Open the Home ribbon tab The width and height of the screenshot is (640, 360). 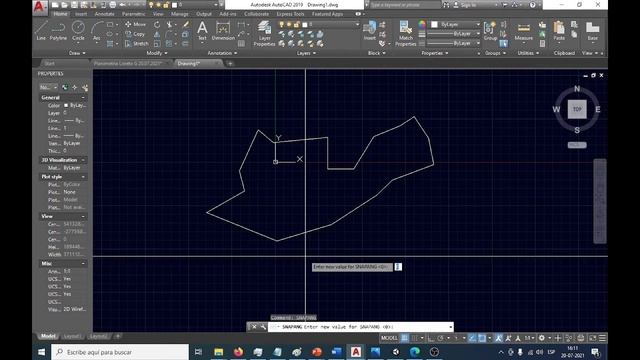(60, 14)
